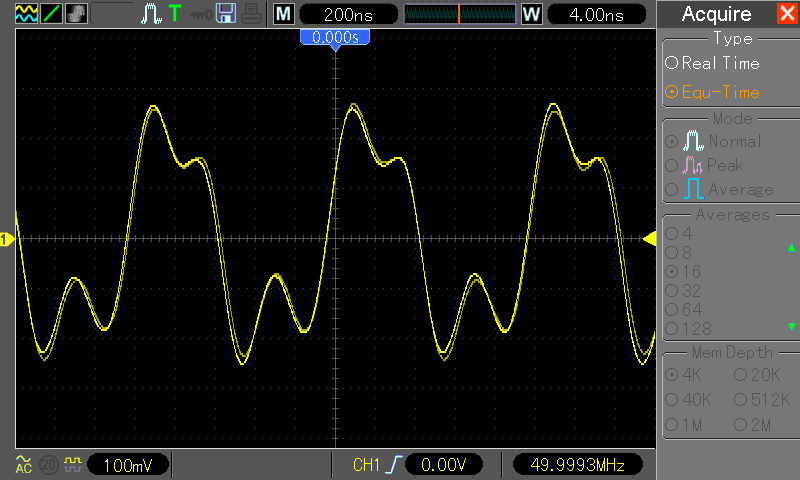Select Peak acquisition mode
This screenshot has height=480, width=800.
pos(704,165)
